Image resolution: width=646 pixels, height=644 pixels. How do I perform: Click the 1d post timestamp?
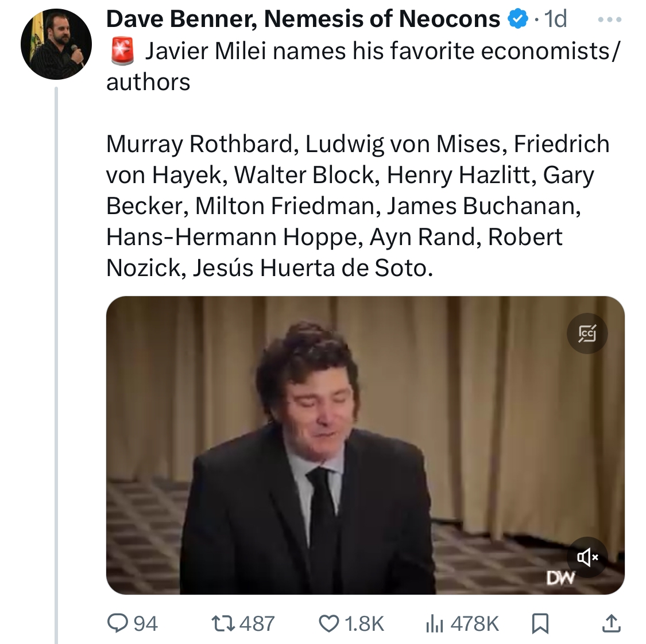click(555, 20)
